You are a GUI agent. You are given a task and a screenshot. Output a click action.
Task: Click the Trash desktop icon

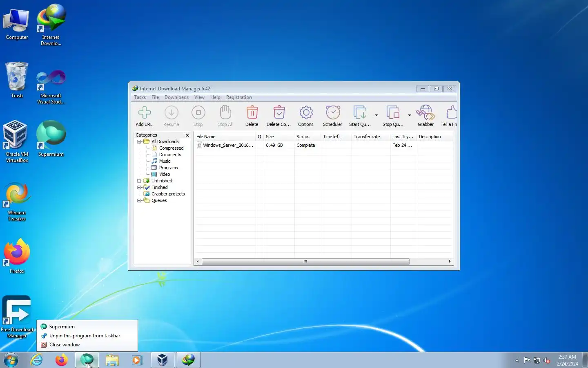point(17,80)
